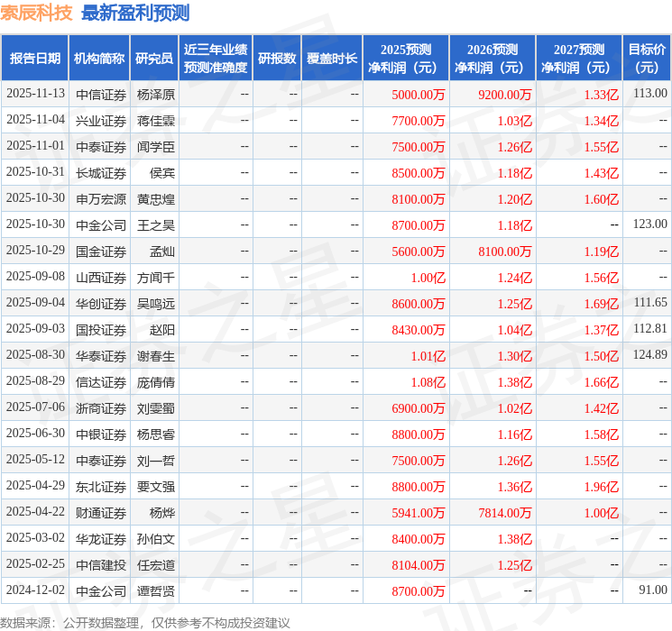
Task: Click the 研报数 column header
Action: [277, 58]
